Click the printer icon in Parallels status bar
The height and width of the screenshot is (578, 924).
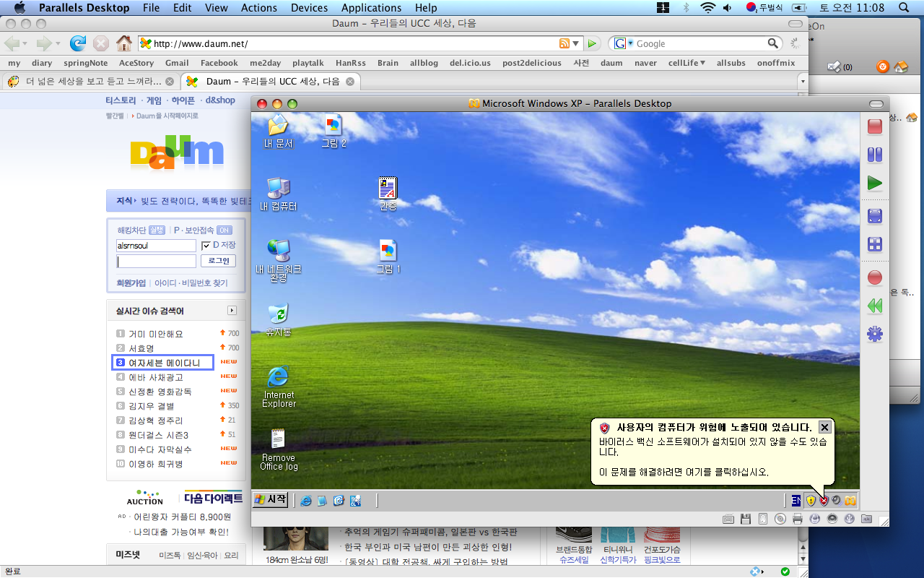point(798,519)
